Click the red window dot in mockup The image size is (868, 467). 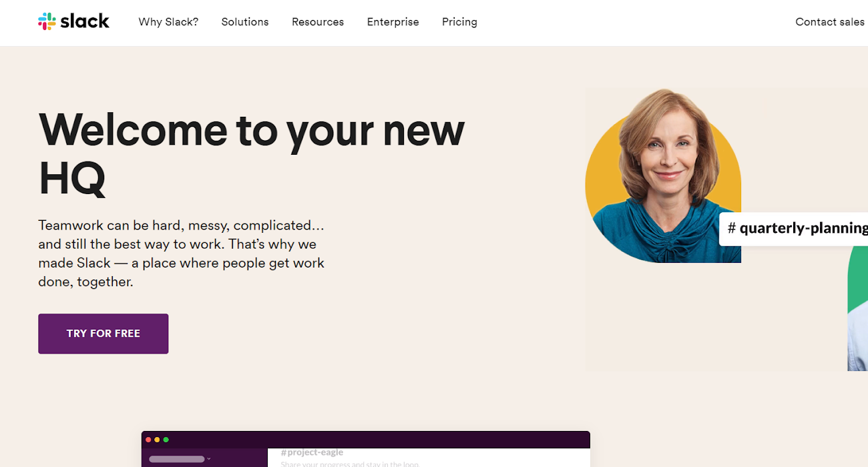[x=148, y=440]
